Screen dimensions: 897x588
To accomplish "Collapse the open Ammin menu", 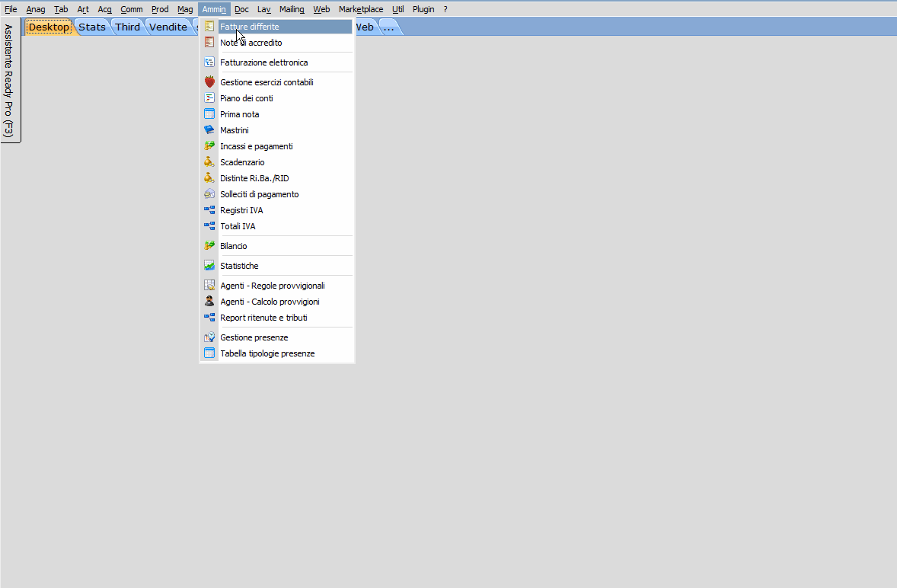I will (x=214, y=9).
